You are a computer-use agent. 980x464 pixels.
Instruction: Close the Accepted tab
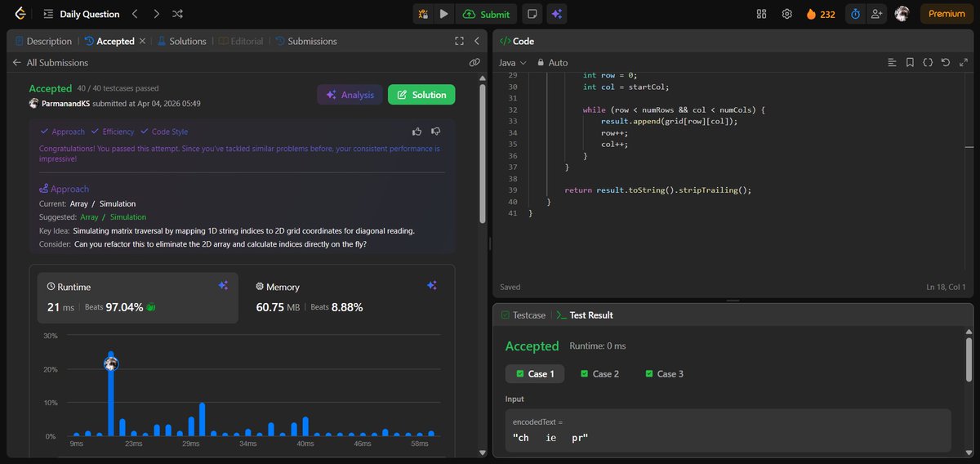pos(143,41)
